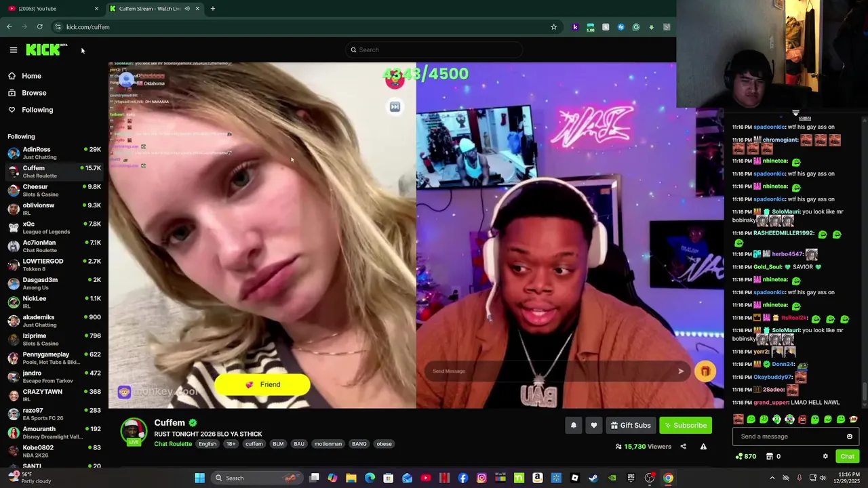Click the heart follow icon
This screenshot has width=868, height=488.
point(594,425)
